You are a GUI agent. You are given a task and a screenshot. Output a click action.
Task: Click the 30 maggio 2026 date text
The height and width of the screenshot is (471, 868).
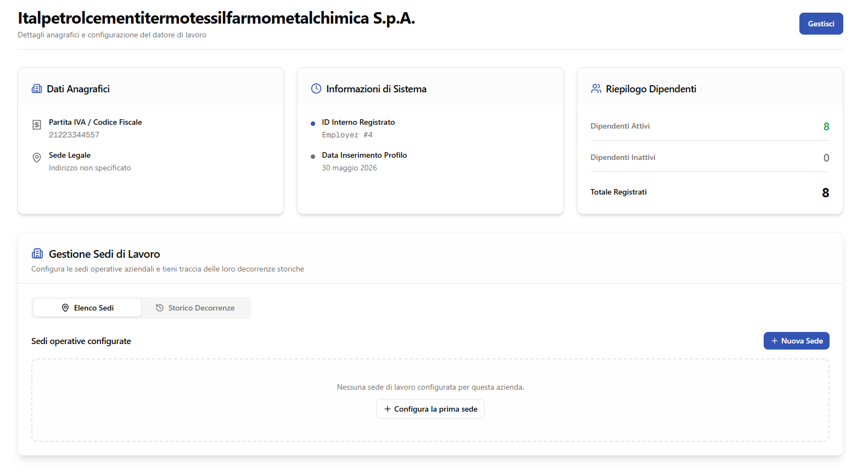[349, 168]
